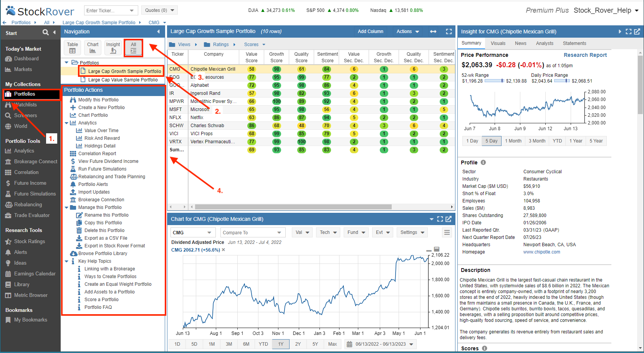
Task: Maximize the portfolio table panel
Action: (449, 31)
